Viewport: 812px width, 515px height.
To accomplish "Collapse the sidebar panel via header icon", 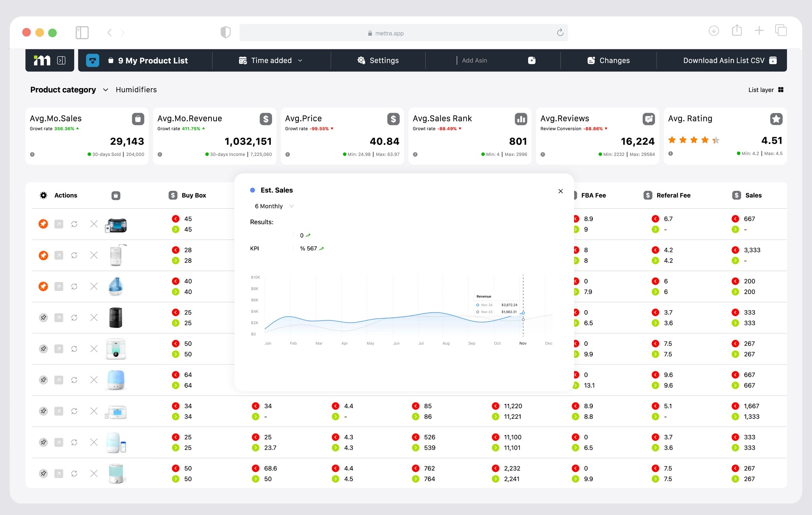I will [61, 60].
